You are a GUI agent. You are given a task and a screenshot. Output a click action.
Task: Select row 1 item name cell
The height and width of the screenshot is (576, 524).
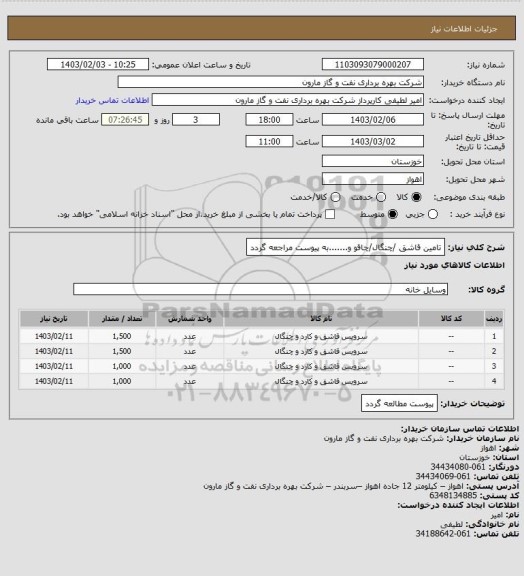(321, 336)
